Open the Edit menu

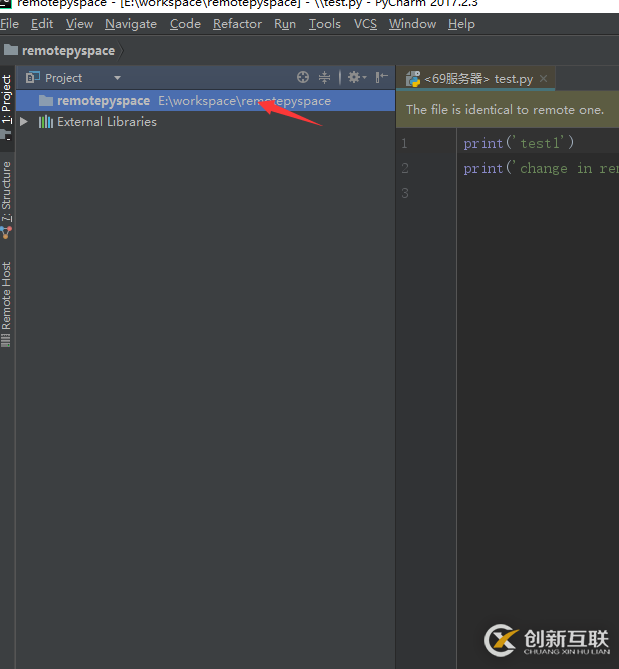coord(42,24)
